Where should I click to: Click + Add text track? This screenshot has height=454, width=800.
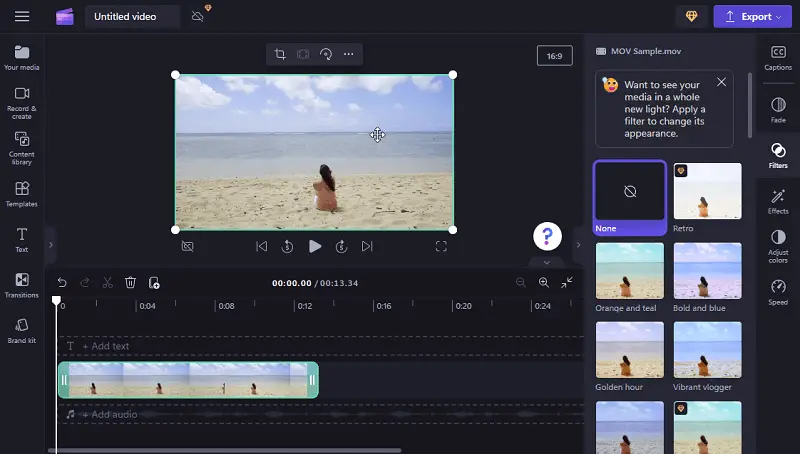pyautogui.click(x=106, y=346)
